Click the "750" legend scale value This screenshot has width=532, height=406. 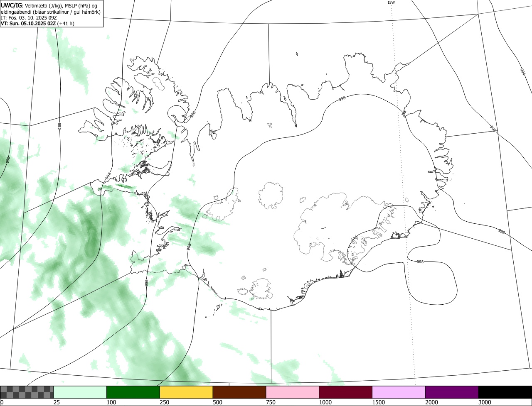point(271,402)
